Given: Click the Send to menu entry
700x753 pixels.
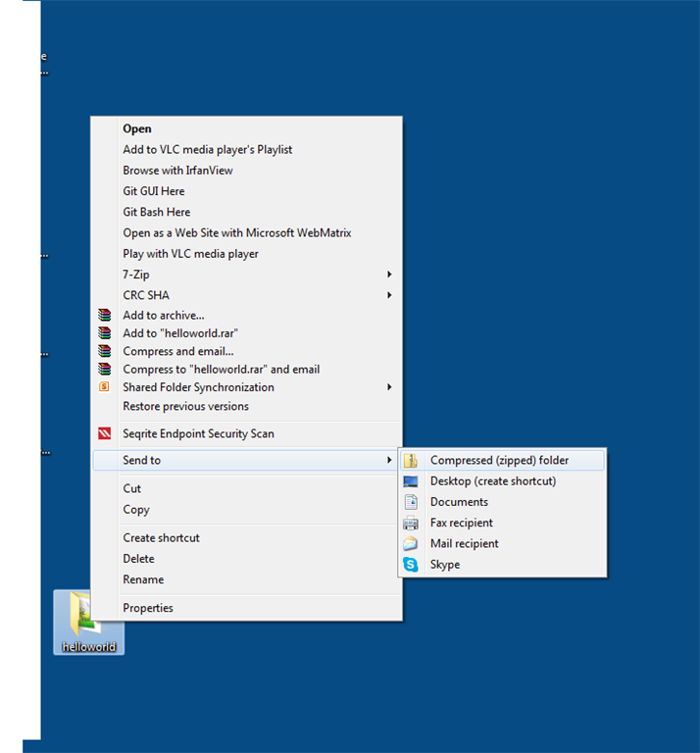Looking at the screenshot, I should [x=247, y=460].
